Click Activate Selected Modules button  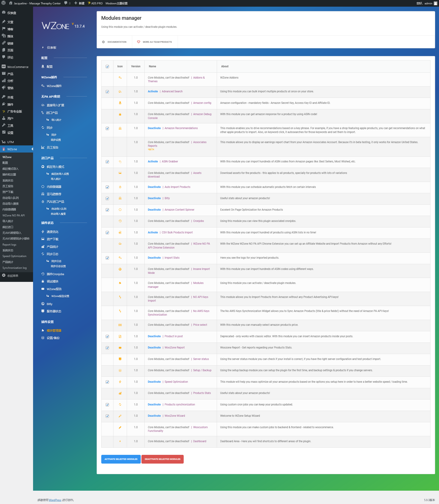[121, 459]
